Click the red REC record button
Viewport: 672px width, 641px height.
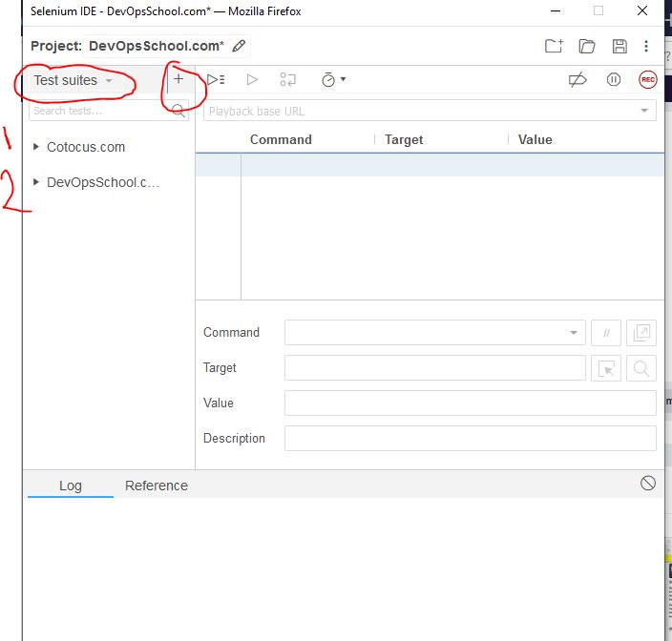[x=648, y=80]
